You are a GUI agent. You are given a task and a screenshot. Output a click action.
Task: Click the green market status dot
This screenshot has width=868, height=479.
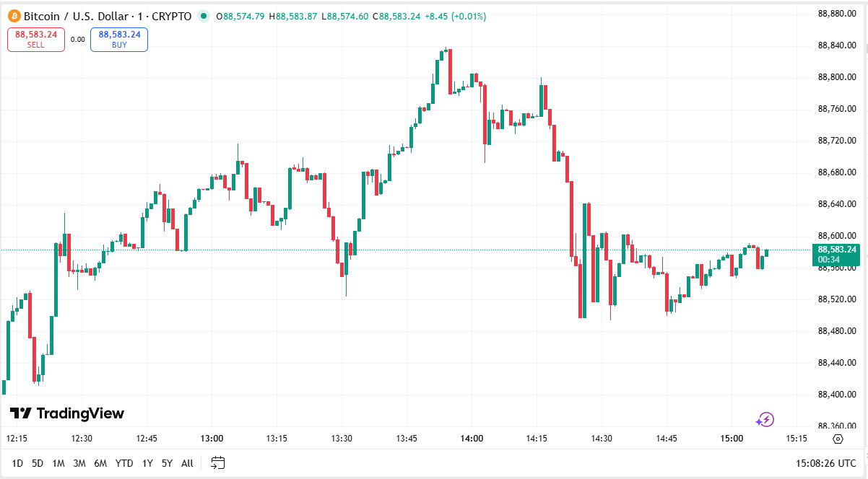(x=203, y=16)
